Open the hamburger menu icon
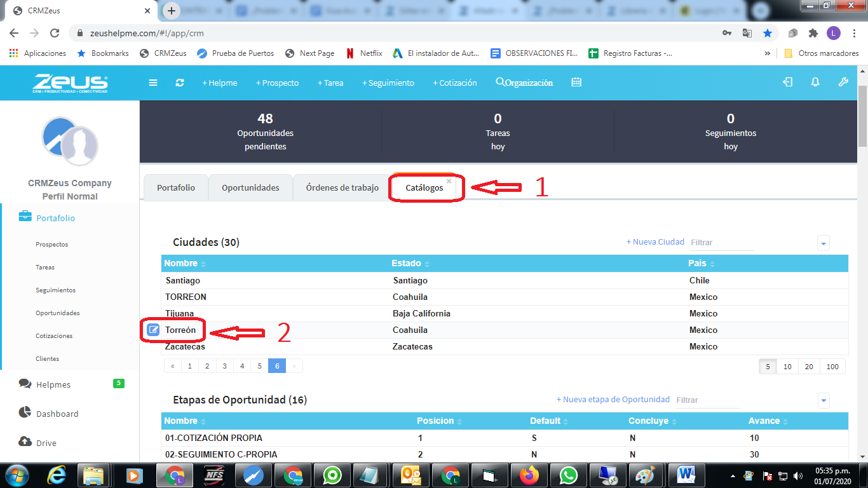The width and height of the screenshot is (868, 488). pyautogui.click(x=153, y=83)
